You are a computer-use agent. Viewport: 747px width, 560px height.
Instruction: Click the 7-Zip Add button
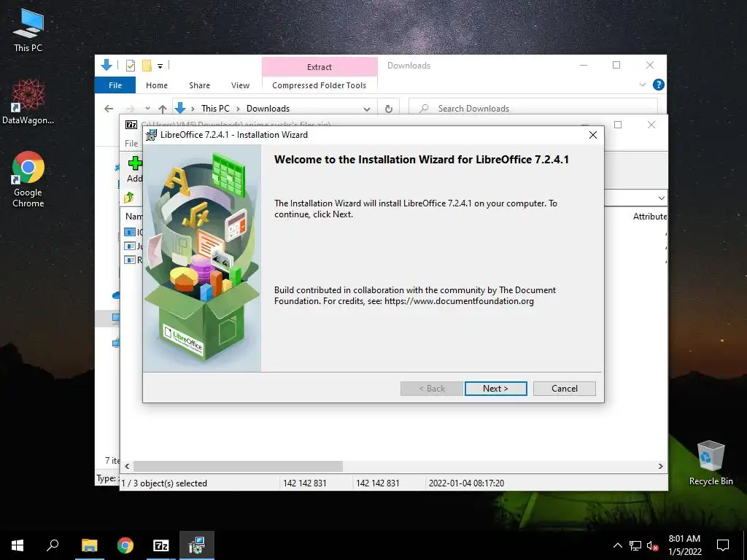pyautogui.click(x=135, y=169)
